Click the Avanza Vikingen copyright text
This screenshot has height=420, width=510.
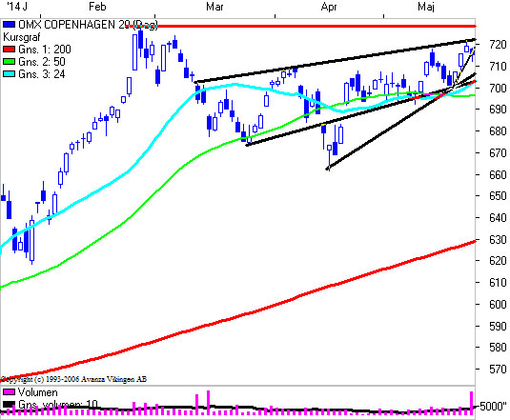(x=73, y=379)
